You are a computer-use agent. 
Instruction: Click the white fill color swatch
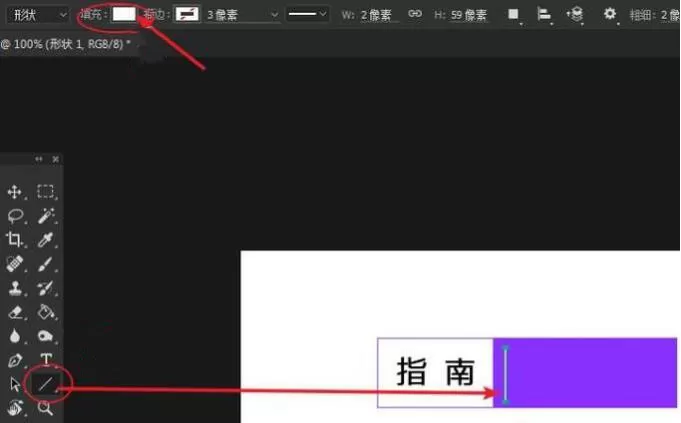click(124, 14)
